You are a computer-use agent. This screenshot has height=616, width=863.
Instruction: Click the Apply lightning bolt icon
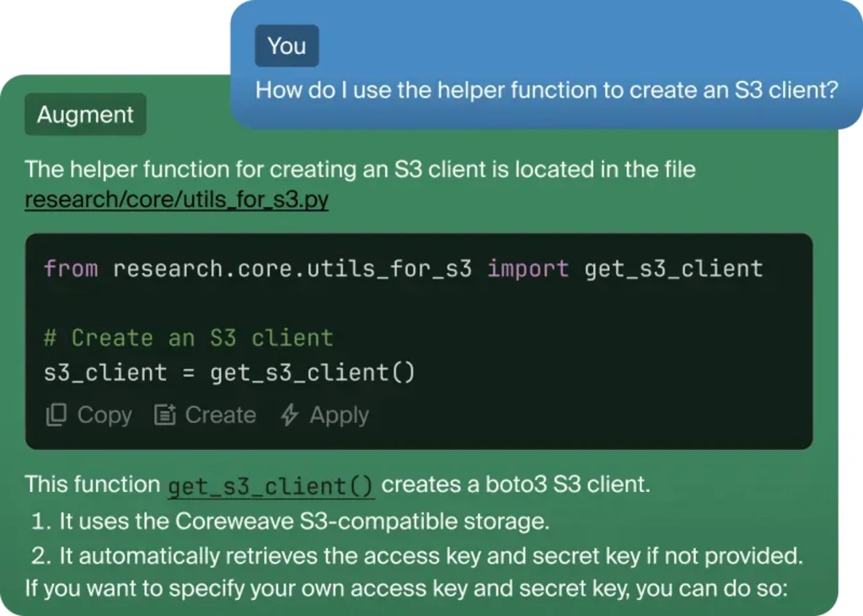tap(290, 415)
